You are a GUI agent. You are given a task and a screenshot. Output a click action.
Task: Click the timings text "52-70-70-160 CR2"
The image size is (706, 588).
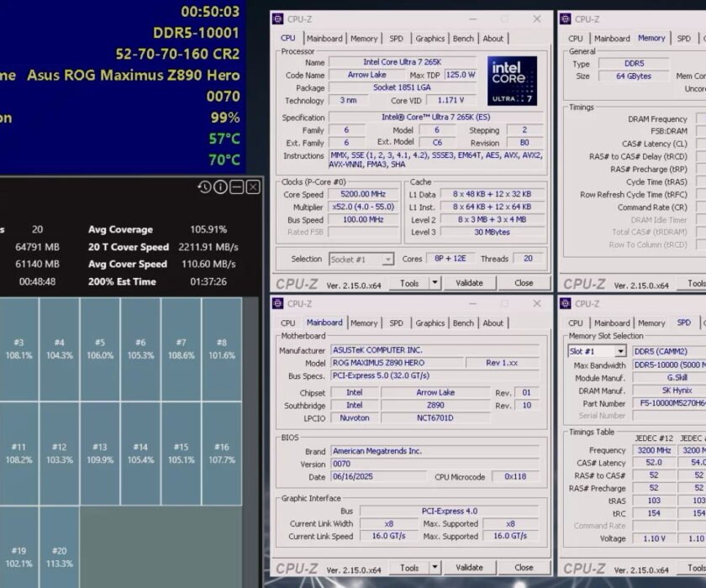(x=177, y=54)
